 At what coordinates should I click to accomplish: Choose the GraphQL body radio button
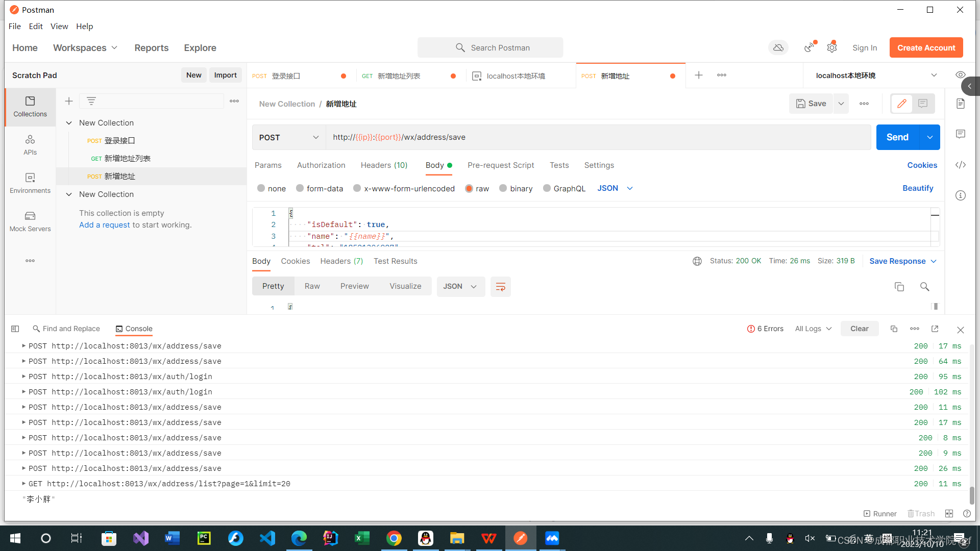point(547,188)
